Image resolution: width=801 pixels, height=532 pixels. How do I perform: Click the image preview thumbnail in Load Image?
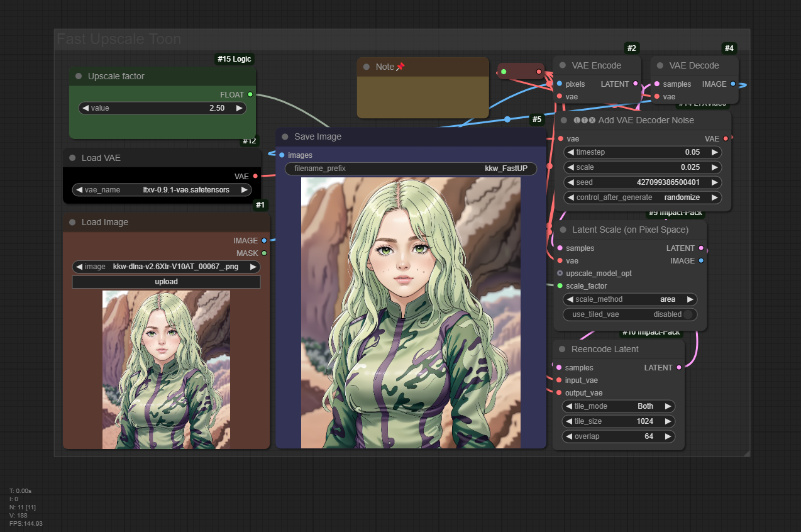[166, 369]
